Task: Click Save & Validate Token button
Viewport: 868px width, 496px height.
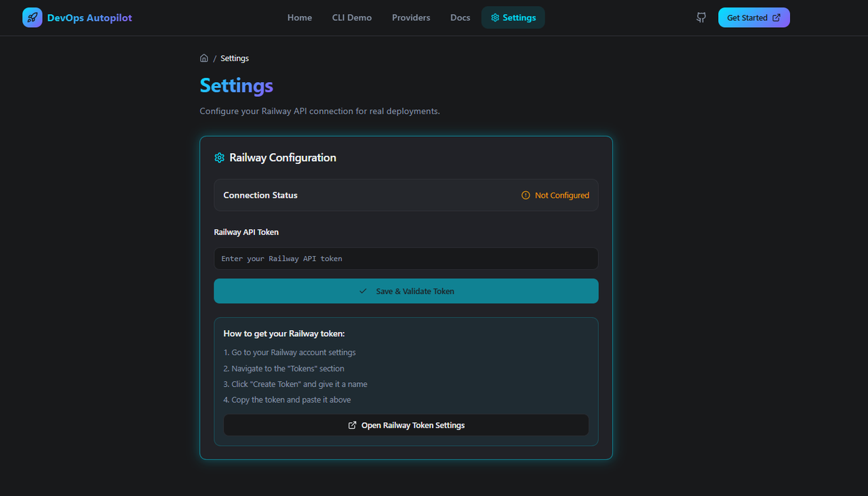Action: pyautogui.click(x=406, y=291)
